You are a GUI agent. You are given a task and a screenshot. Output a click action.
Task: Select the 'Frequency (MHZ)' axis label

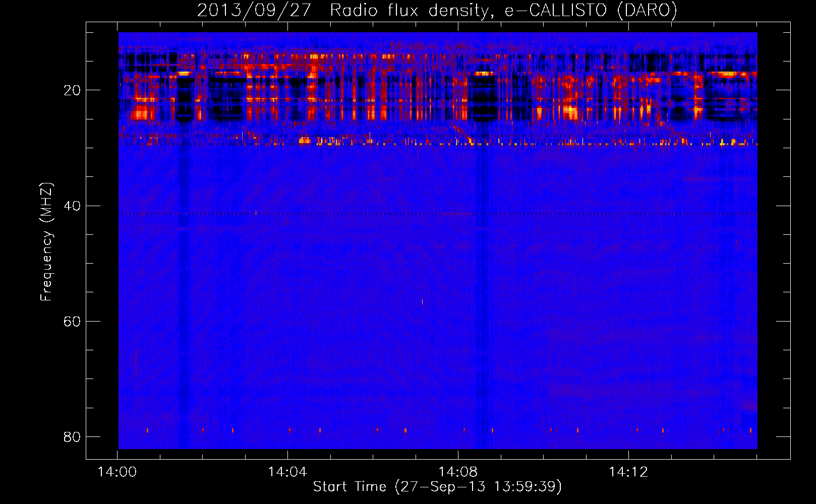click(46, 242)
